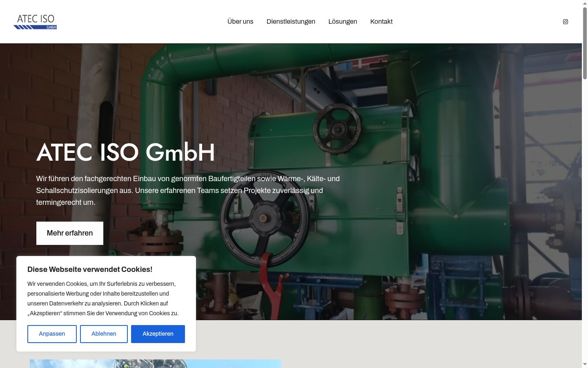Open the Über uns menu item

(240, 22)
